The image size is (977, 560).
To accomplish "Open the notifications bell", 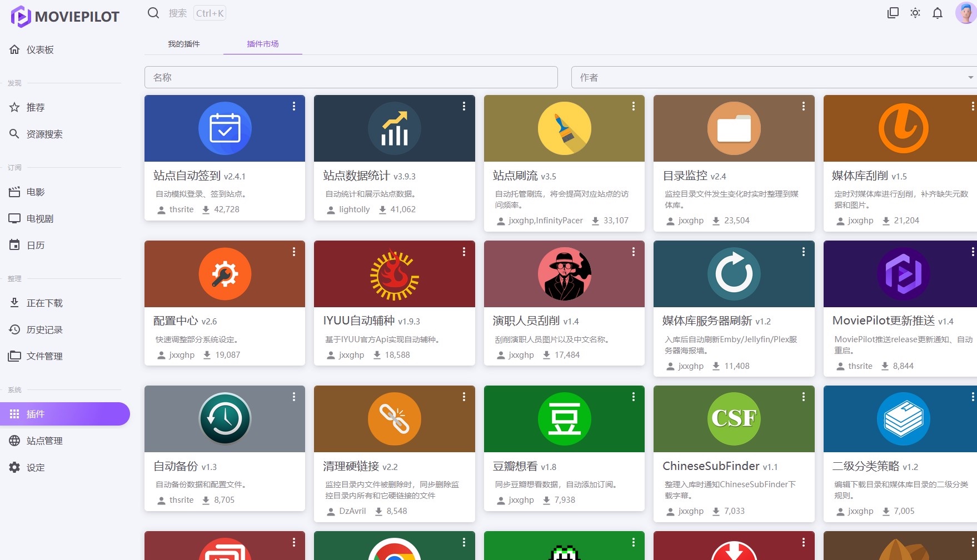I will [x=937, y=13].
